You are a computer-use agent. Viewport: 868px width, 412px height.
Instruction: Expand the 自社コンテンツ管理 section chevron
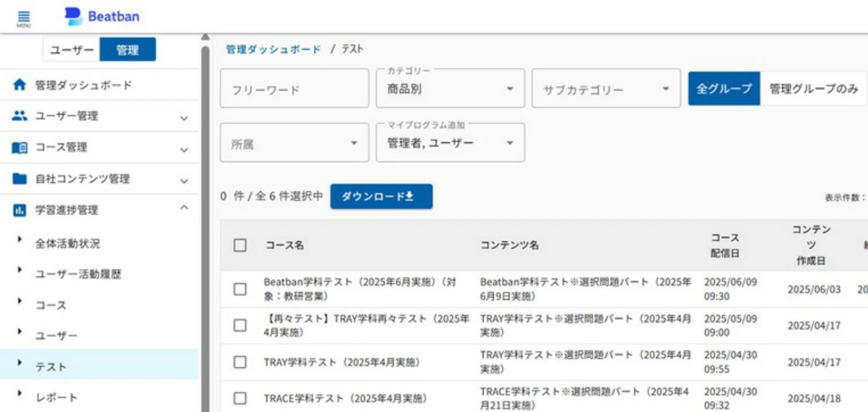(184, 180)
